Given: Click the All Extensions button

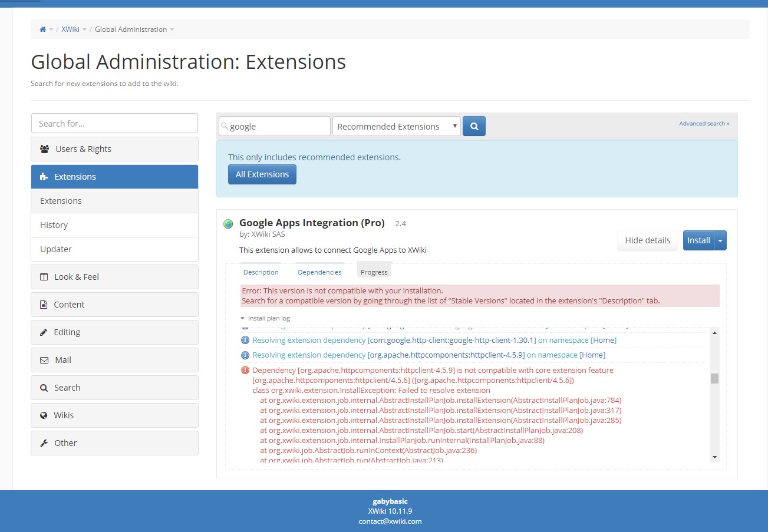Looking at the screenshot, I should (x=262, y=174).
